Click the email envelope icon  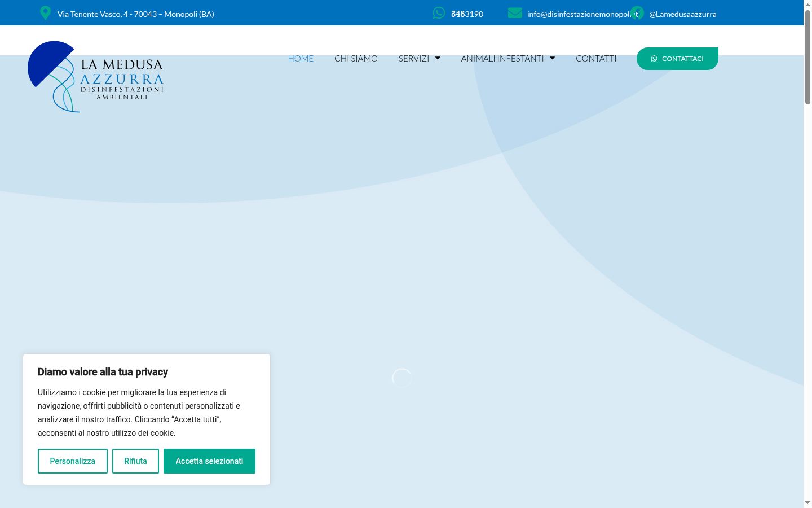tap(515, 13)
